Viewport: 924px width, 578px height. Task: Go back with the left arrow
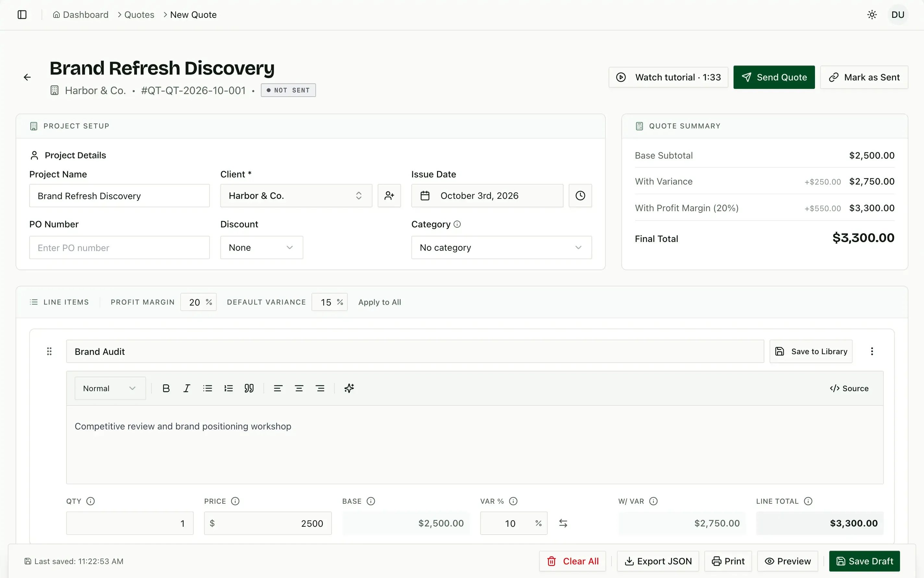[x=27, y=77]
